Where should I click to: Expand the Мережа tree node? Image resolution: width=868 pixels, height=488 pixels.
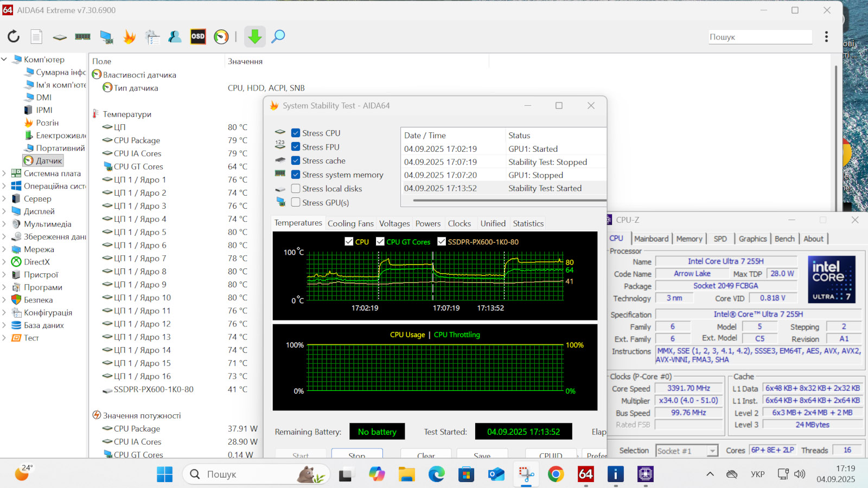[4, 249]
